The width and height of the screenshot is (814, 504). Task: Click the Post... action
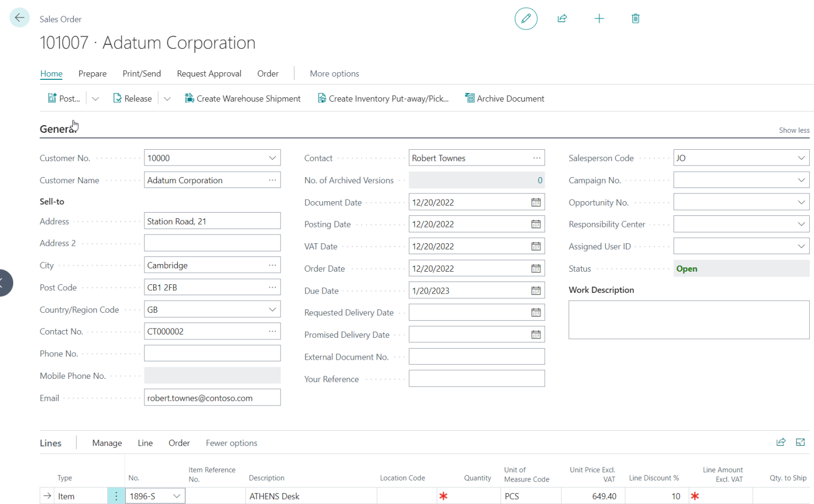pyautogui.click(x=64, y=98)
